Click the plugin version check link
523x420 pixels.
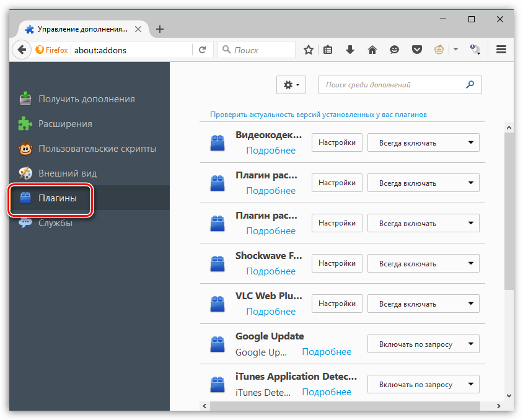[x=318, y=115]
